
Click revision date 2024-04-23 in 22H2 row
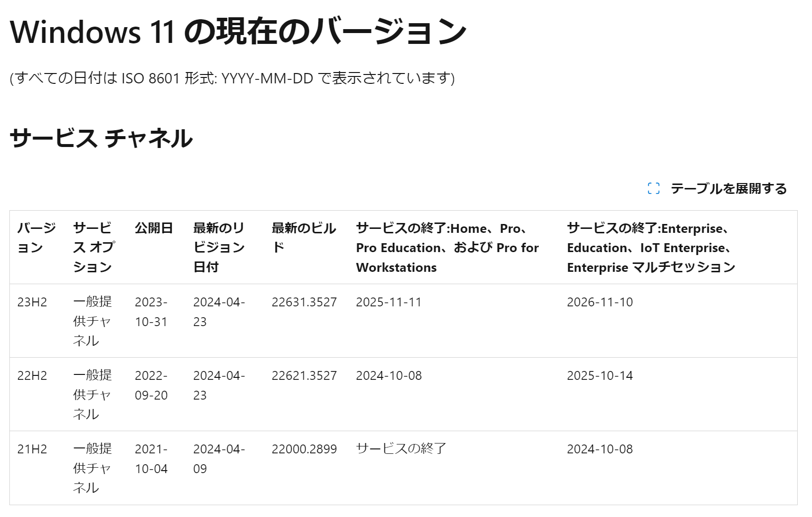click(219, 385)
